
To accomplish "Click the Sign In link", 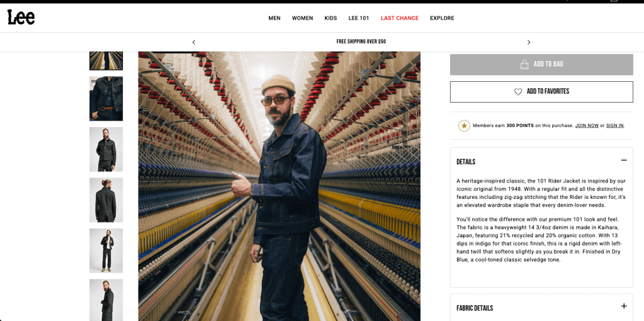I will pyautogui.click(x=614, y=126).
